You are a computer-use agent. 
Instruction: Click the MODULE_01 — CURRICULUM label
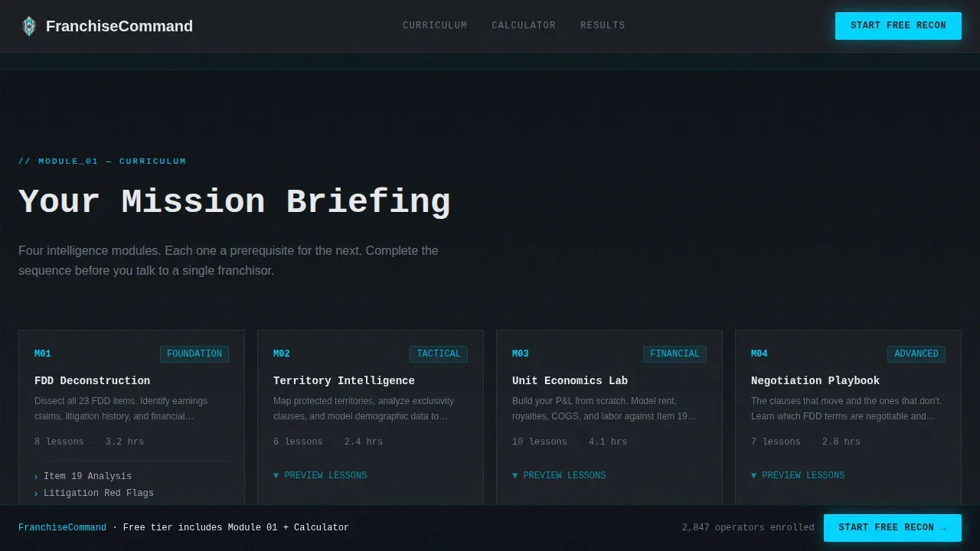tap(103, 161)
